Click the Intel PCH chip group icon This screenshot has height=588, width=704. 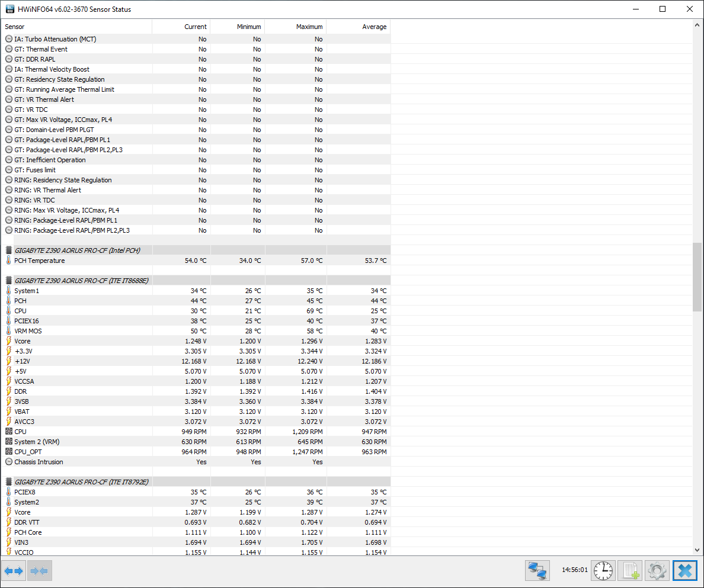[8, 250]
